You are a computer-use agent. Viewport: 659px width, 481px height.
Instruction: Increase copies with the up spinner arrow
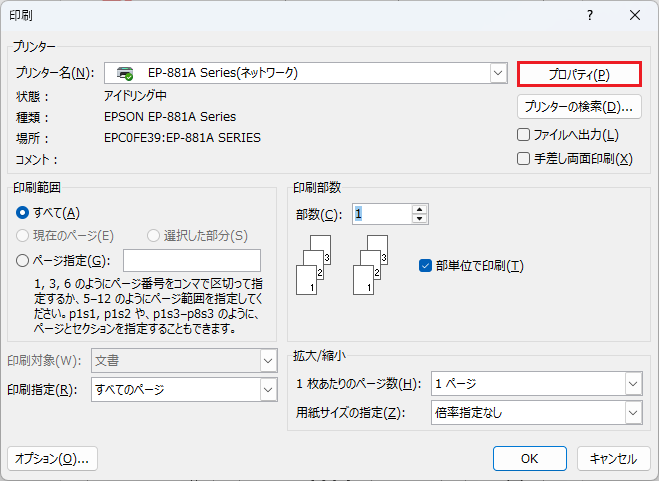coord(420,208)
